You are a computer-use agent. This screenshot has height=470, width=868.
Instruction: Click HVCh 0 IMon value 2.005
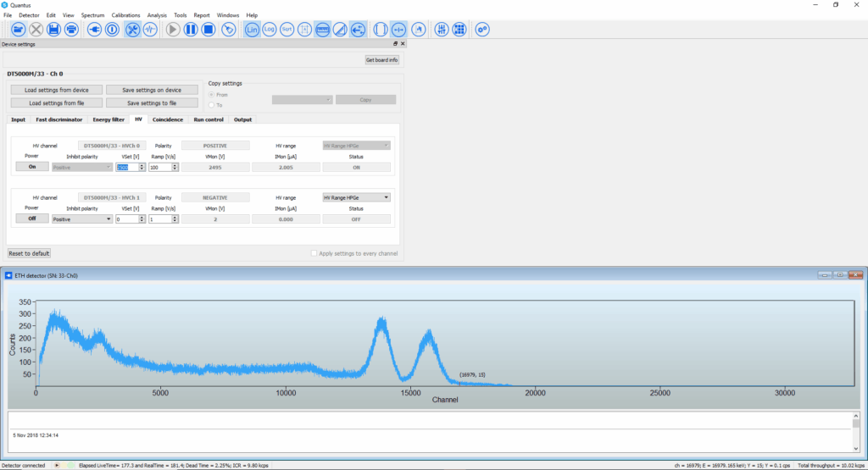point(286,167)
